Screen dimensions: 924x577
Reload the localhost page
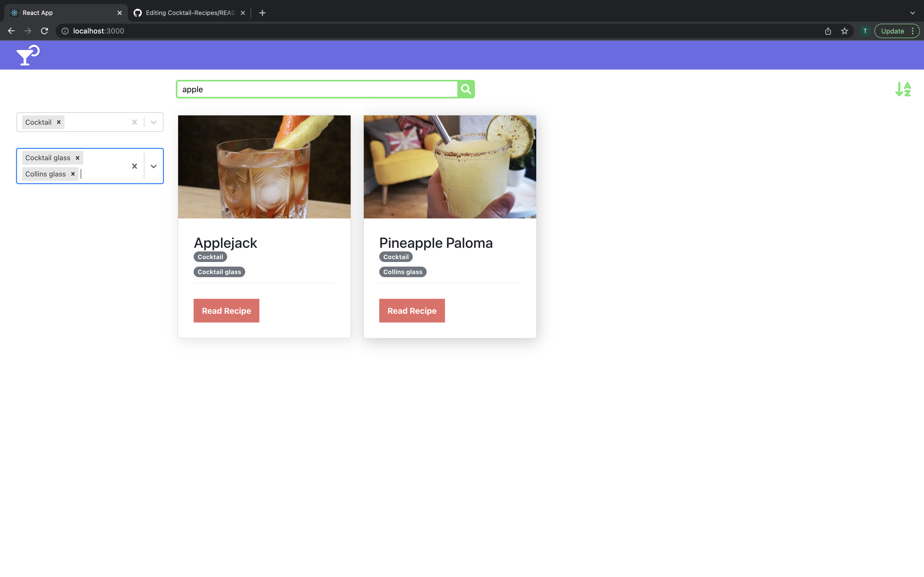[44, 31]
